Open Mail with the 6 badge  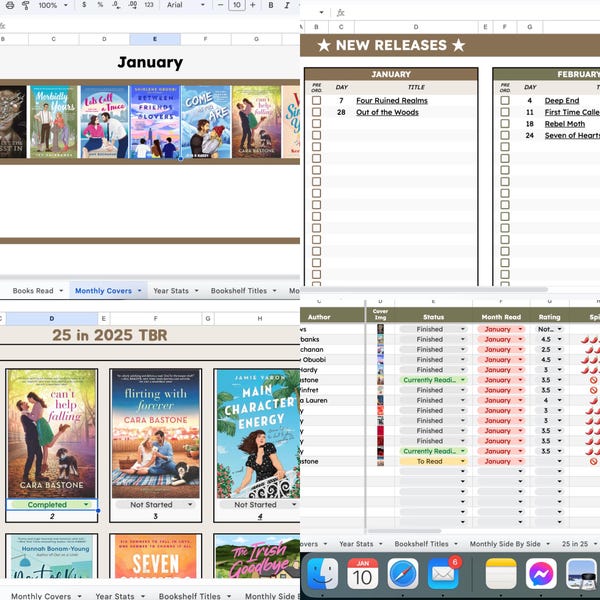click(443, 574)
